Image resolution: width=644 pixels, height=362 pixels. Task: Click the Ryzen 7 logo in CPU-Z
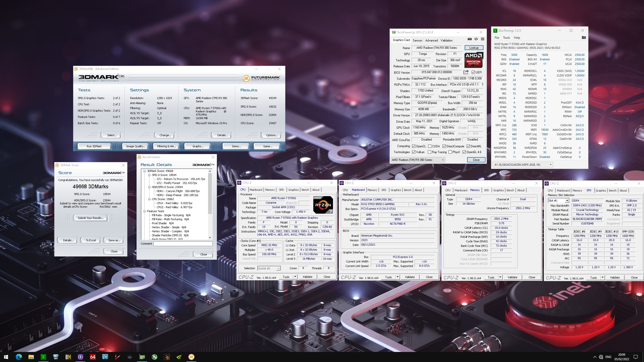coord(323,205)
